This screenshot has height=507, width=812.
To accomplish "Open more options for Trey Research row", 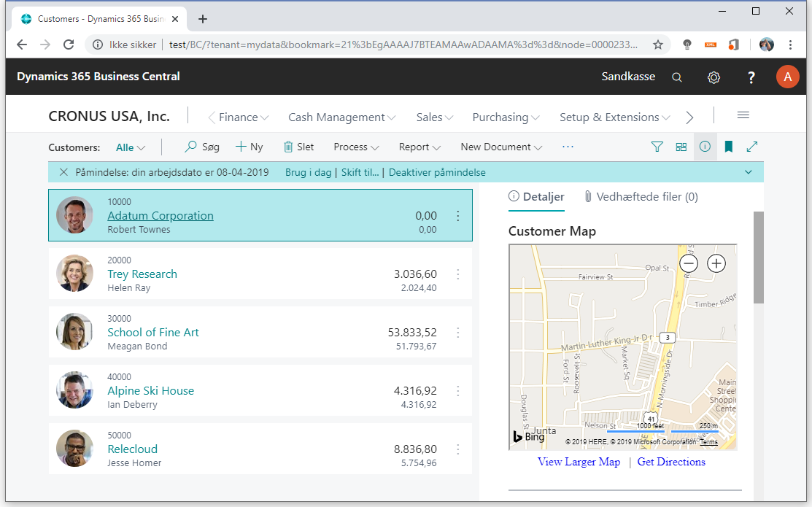I will [x=457, y=274].
